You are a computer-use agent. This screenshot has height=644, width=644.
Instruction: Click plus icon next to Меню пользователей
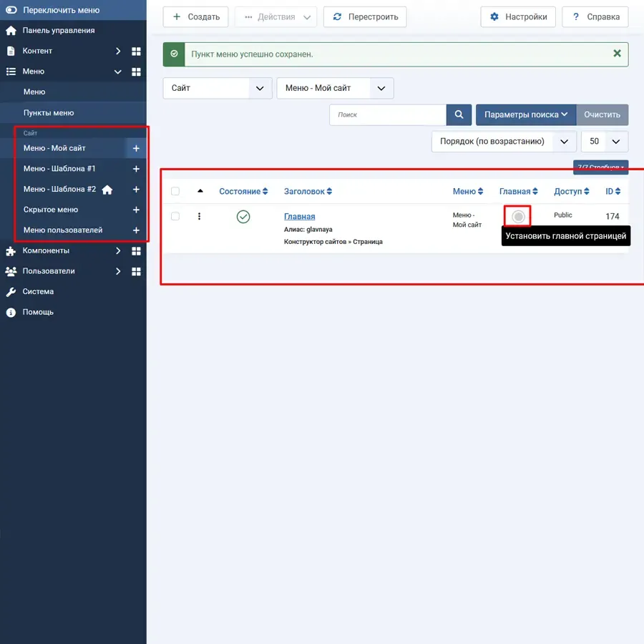136,230
